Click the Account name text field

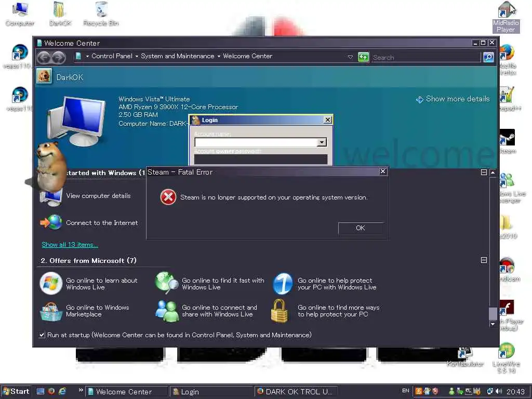click(256, 142)
